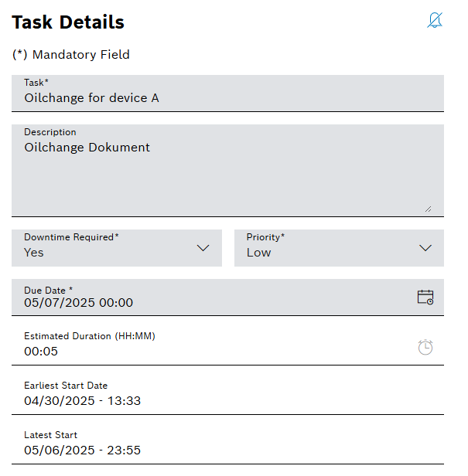Expand the Downtime Required chevron arrow
The height and width of the screenshot is (476, 468).
pos(203,248)
